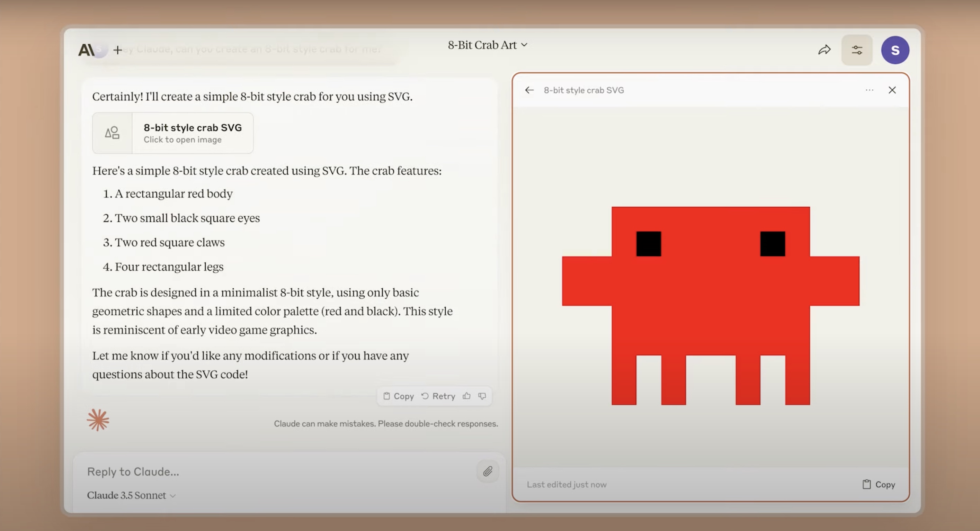Close the 8-bit crab SVG panel
Image resolution: width=980 pixels, height=531 pixels.
(892, 90)
